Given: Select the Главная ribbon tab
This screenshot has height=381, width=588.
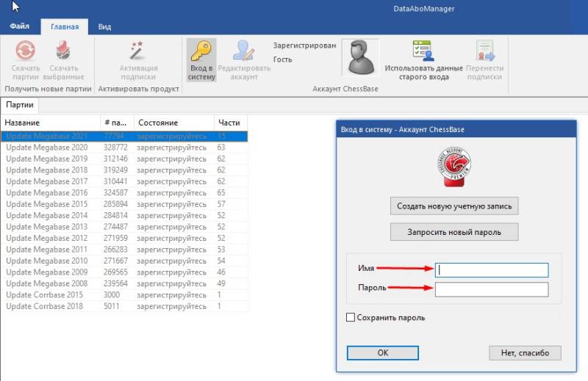Looking at the screenshot, I should (65, 26).
